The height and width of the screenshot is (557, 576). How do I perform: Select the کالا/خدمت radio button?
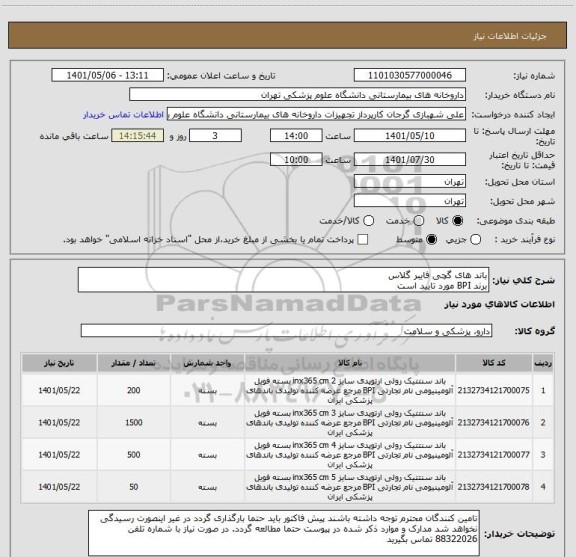pos(368,221)
